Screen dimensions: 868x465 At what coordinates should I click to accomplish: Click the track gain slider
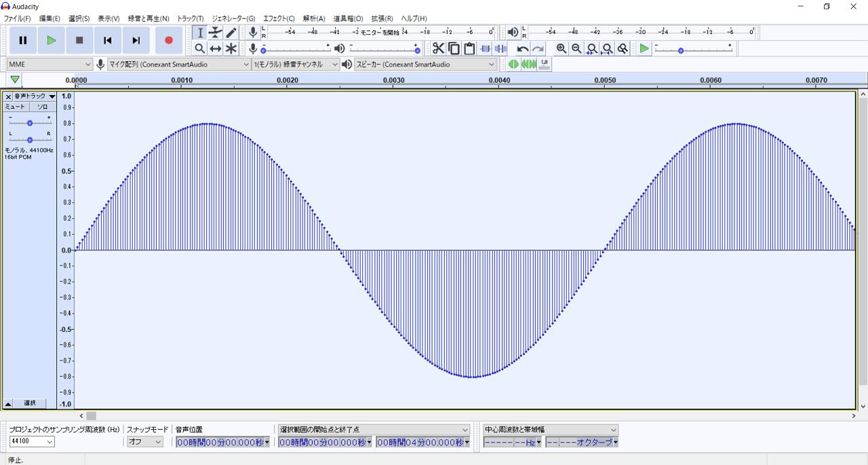(30, 123)
